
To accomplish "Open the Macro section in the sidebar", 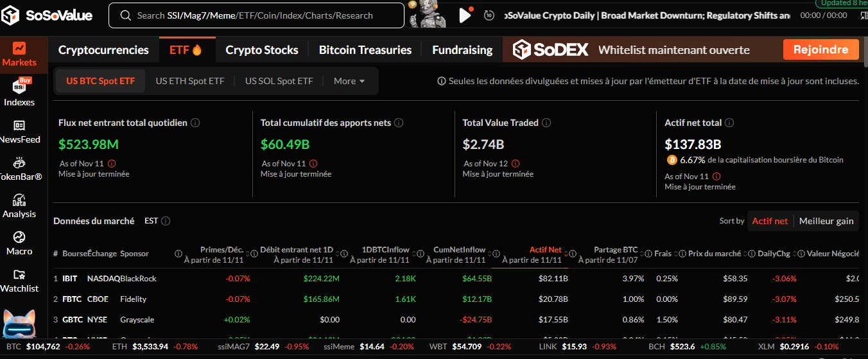I will pyautogui.click(x=19, y=243).
